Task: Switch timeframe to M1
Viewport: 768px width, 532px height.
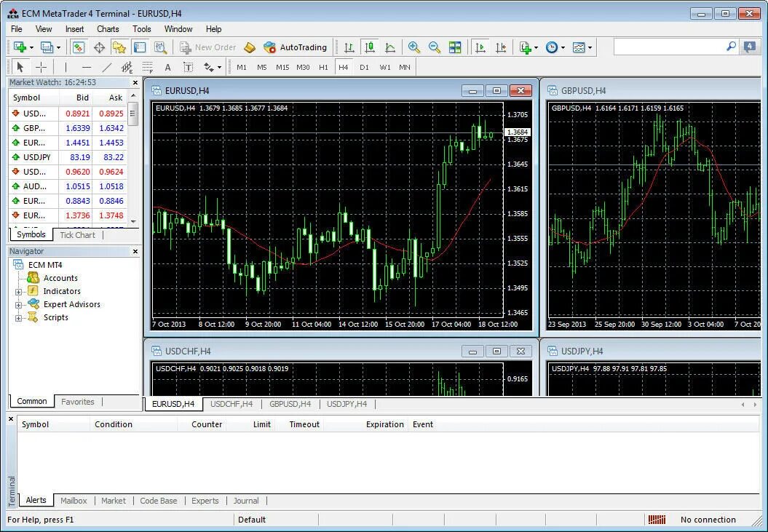Action: pyautogui.click(x=242, y=67)
